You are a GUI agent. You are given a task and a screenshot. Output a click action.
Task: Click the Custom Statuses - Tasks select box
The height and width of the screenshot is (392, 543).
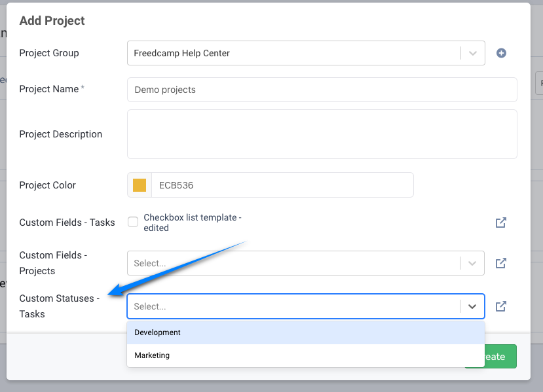coord(293,306)
